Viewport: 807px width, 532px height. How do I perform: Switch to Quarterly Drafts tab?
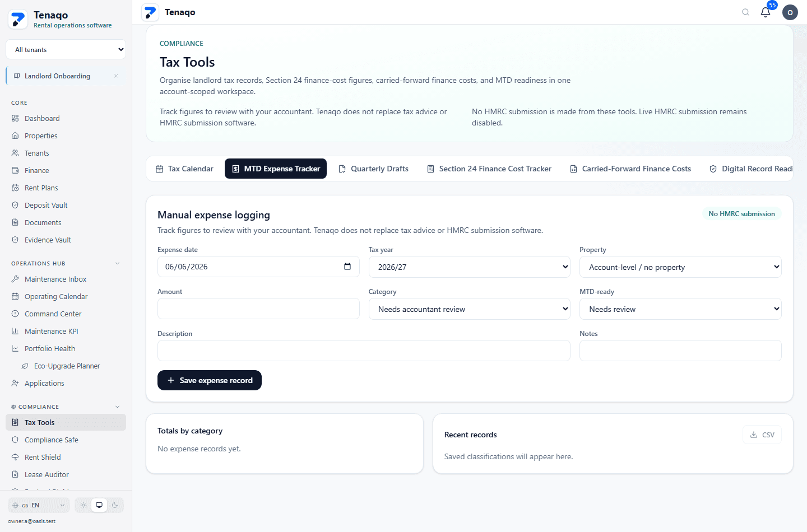click(374, 169)
